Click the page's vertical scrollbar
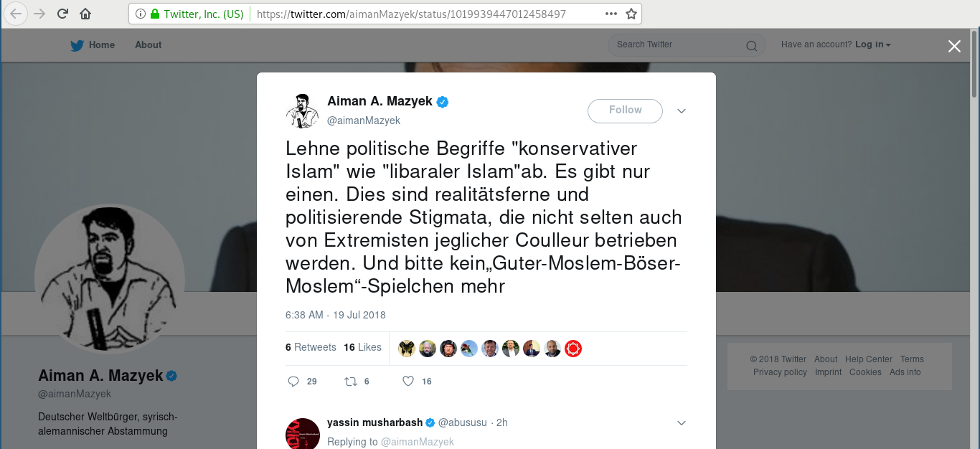The image size is (980, 449). [x=974, y=65]
